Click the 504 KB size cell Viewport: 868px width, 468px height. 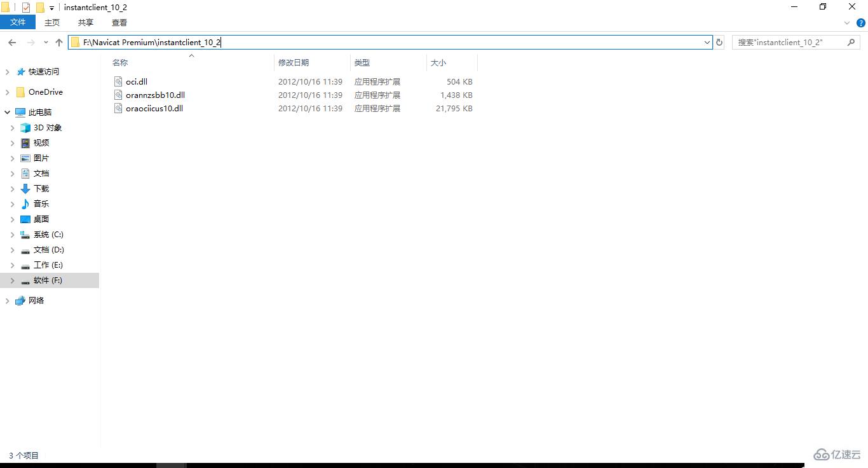(459, 81)
